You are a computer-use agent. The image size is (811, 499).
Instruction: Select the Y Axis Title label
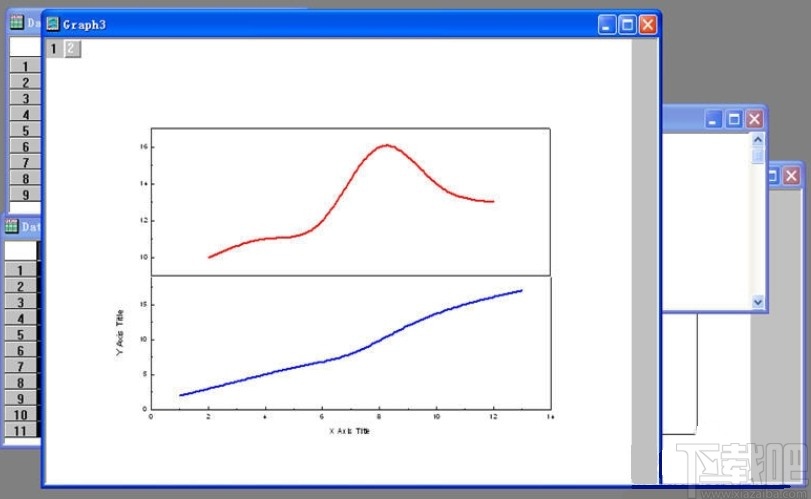[x=120, y=332]
